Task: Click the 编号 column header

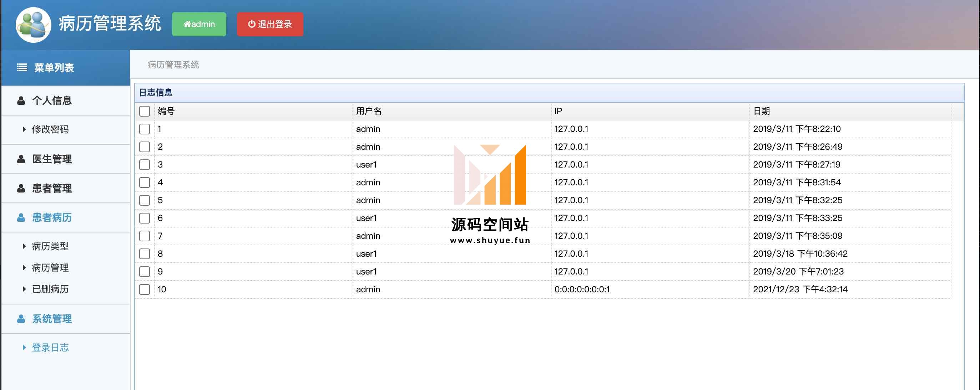Action: pyautogui.click(x=253, y=111)
